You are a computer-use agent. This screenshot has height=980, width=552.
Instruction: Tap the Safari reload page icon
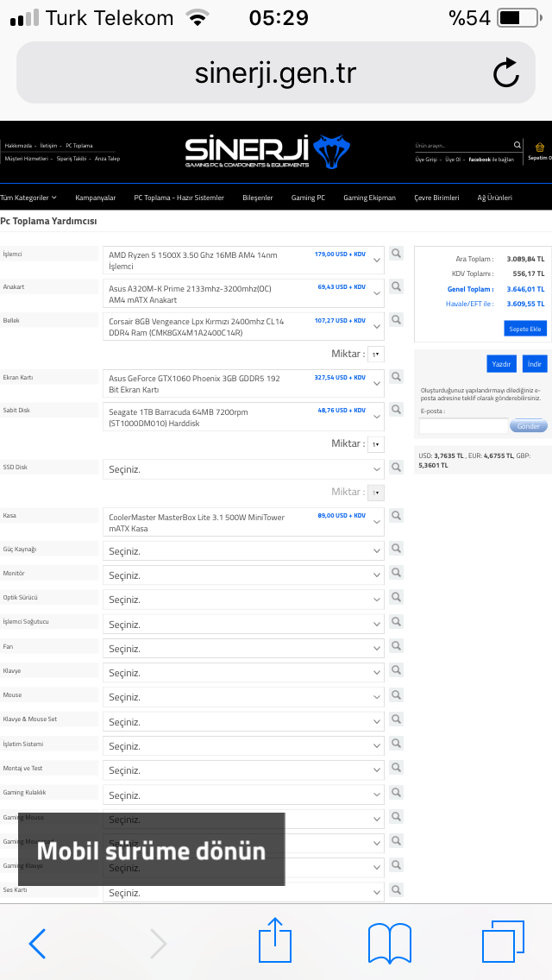coord(505,73)
